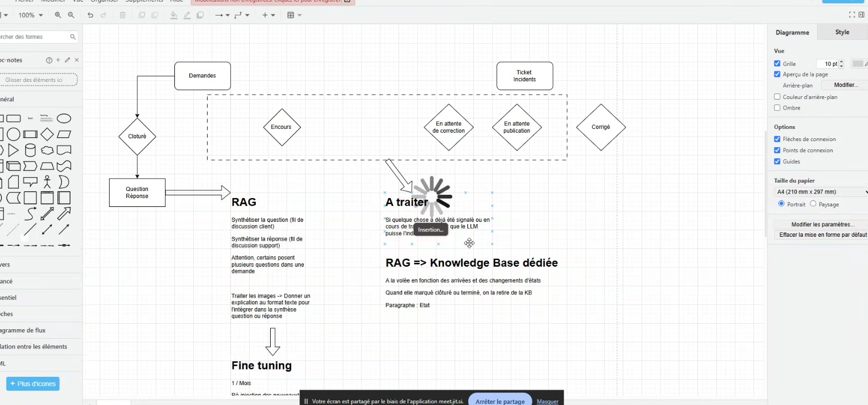Click the fullscreen icon above format panel
Image resolution: width=868 pixels, height=405 pixels.
[852, 15]
